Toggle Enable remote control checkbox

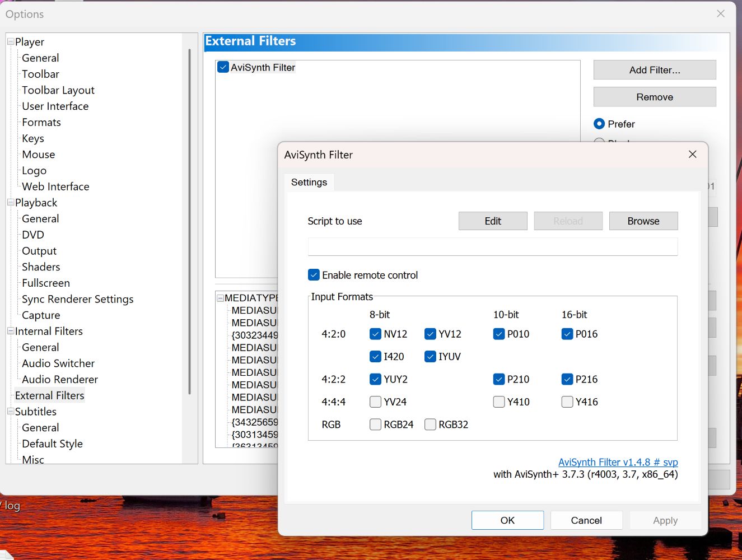tap(314, 275)
